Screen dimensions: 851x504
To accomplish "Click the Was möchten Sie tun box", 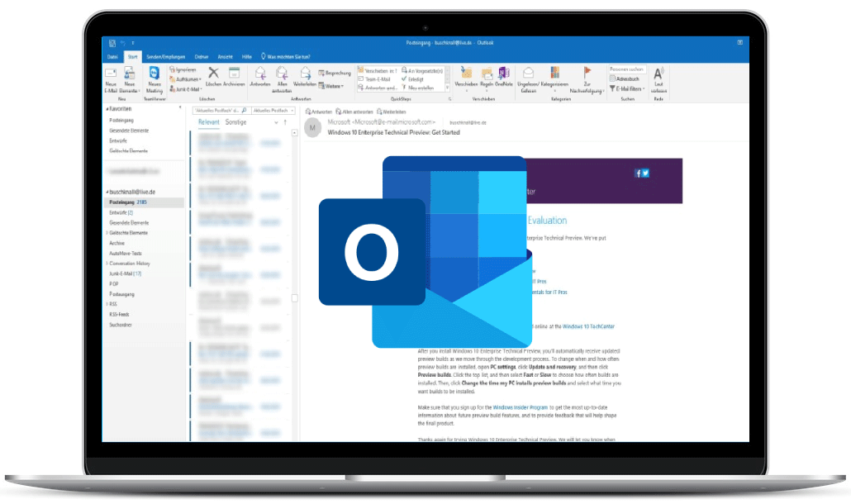I will pos(286,56).
